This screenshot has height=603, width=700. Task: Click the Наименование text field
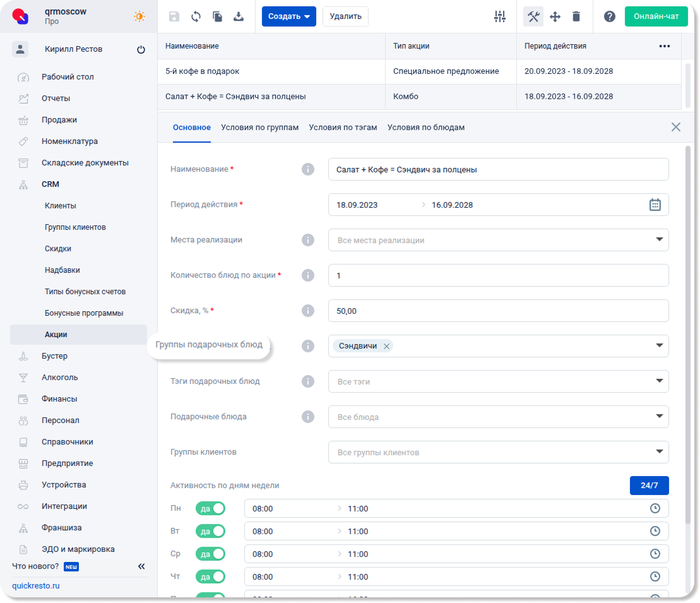click(x=498, y=169)
